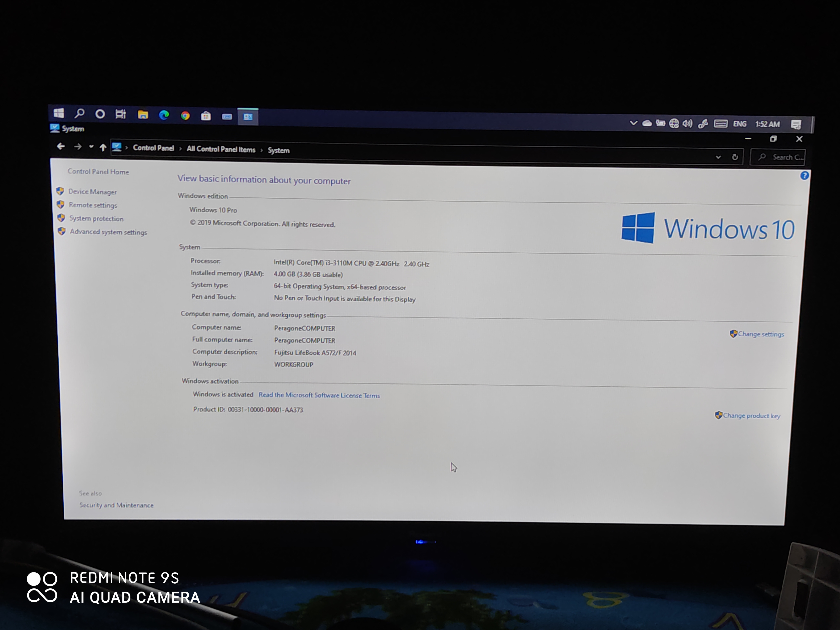Launch Google Chrome from the taskbar
840x630 pixels.
coord(185,116)
